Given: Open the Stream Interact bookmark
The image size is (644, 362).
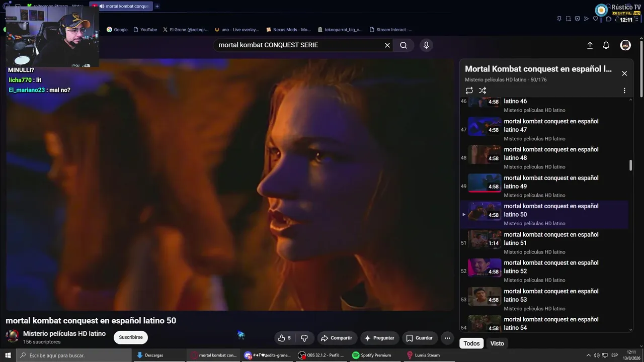Looking at the screenshot, I should [391, 30].
